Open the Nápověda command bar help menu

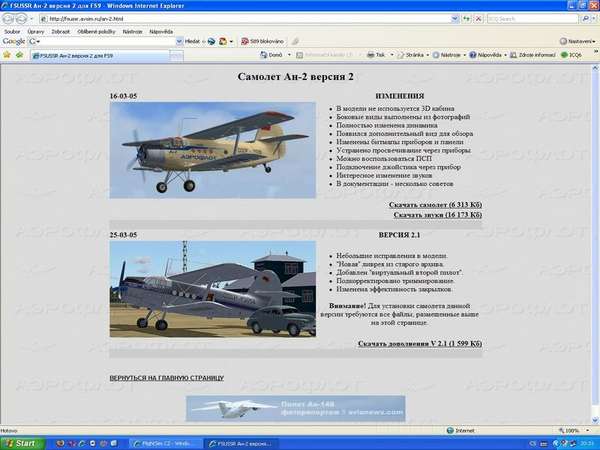tap(488, 55)
